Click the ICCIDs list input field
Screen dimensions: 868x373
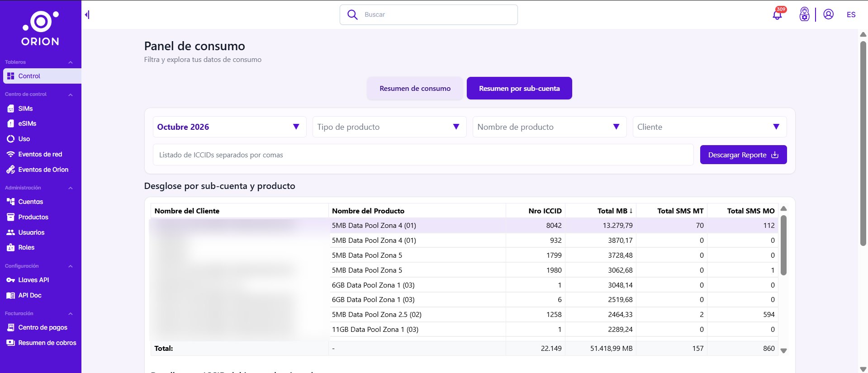point(423,155)
